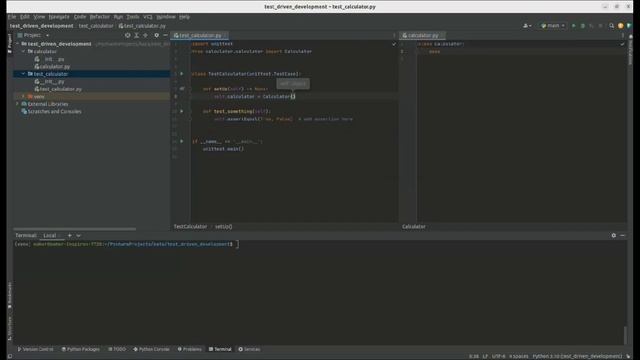The height and width of the screenshot is (360, 640).
Task: Hide the Terminal tool window
Action: pos(622,236)
